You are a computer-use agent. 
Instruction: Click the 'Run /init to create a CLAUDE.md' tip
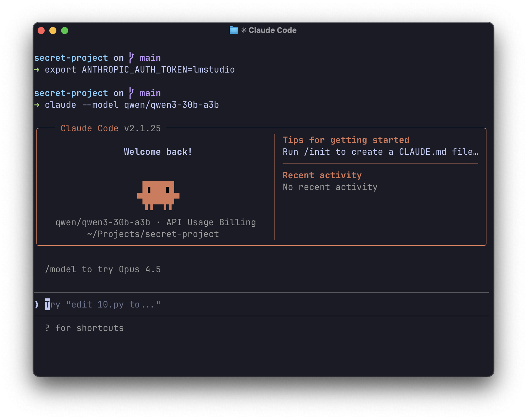pos(380,152)
